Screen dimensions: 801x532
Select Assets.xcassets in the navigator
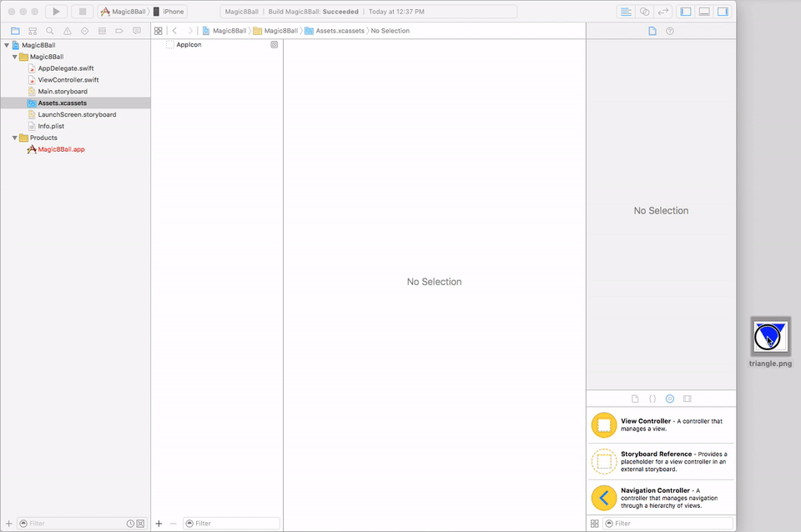pos(76,103)
